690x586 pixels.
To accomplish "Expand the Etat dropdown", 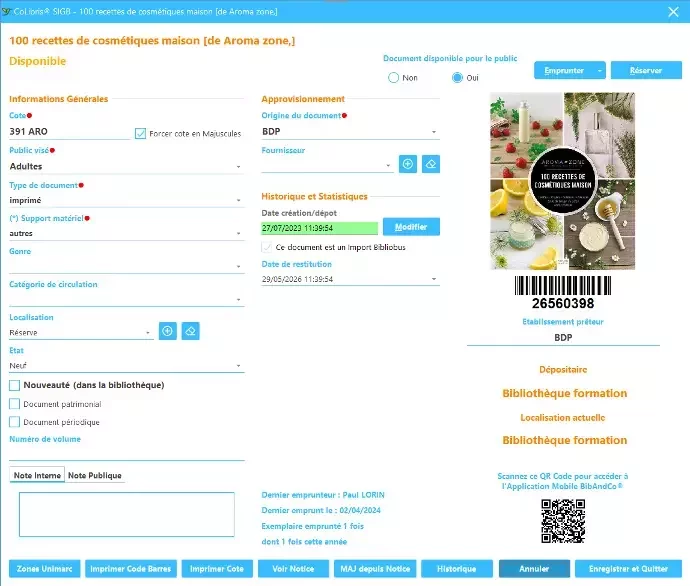I will click(239, 366).
